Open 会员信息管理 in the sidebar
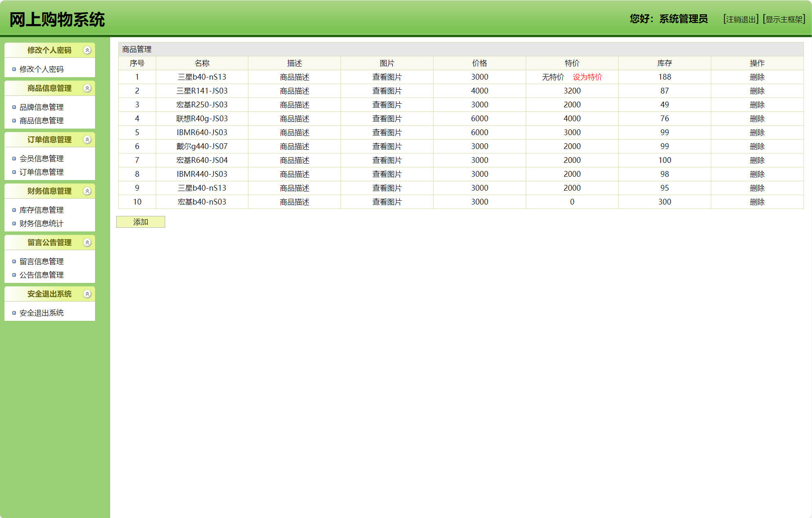The image size is (812, 518). pyautogui.click(x=42, y=158)
